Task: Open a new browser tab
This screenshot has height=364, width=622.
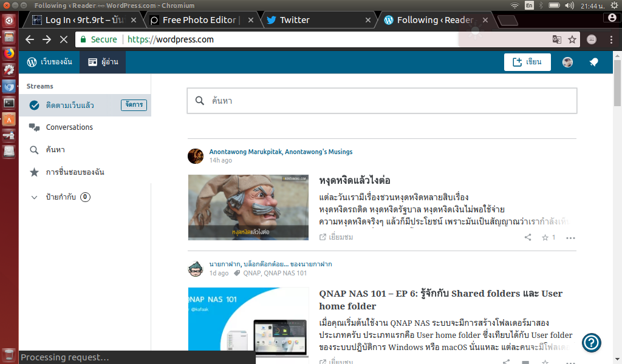Action: 507,20
